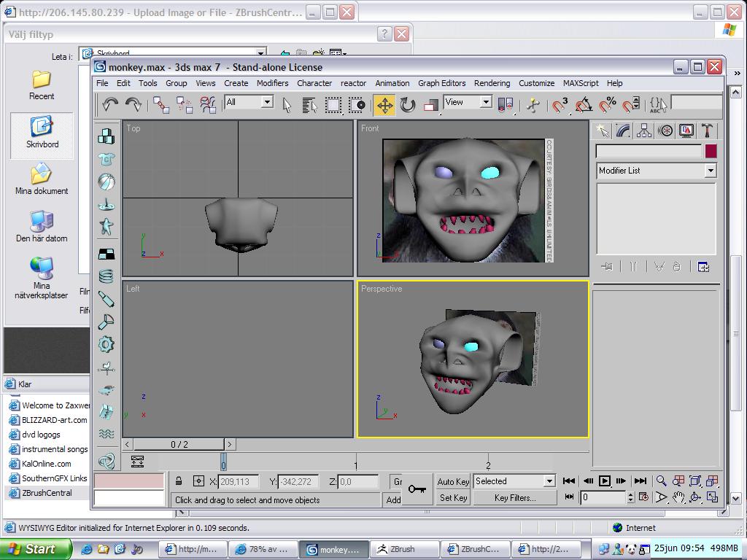Open the File menu in 3ds max
This screenshot has height=560, width=747.
pyautogui.click(x=102, y=83)
